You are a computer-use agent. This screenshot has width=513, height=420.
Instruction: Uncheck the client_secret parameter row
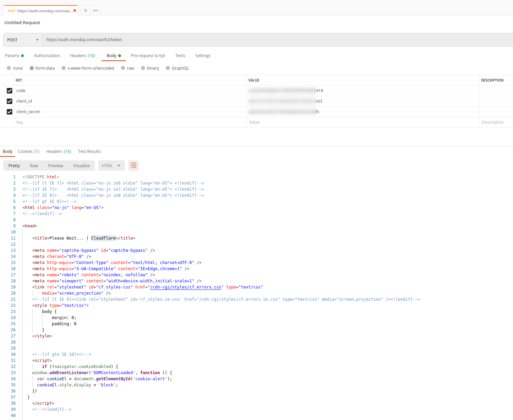click(10, 112)
